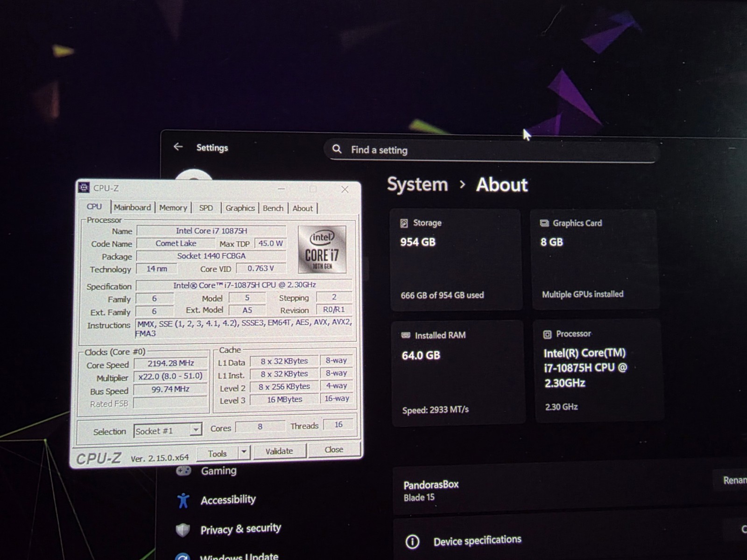Open the Graphics tab in CPU-Z
747x560 pixels.
tap(240, 208)
